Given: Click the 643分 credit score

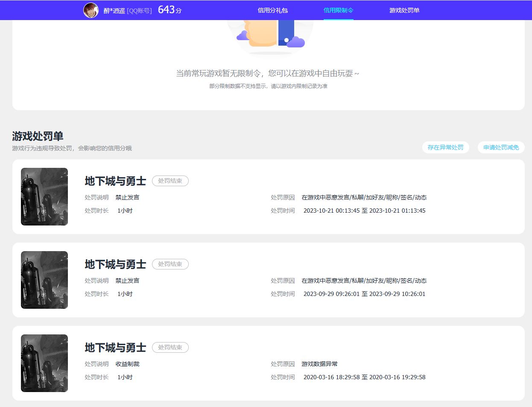Looking at the screenshot, I should (x=170, y=10).
